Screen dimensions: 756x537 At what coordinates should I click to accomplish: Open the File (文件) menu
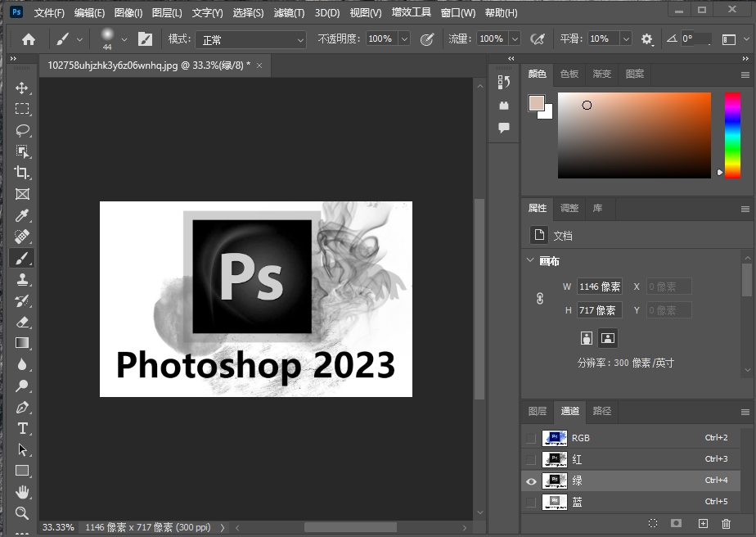49,13
